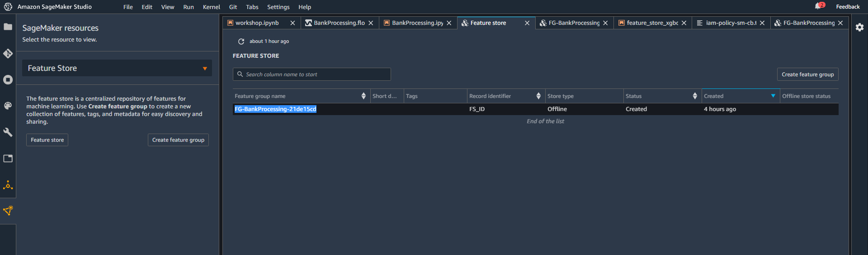Open the settings gear icon at right

pos(859,27)
